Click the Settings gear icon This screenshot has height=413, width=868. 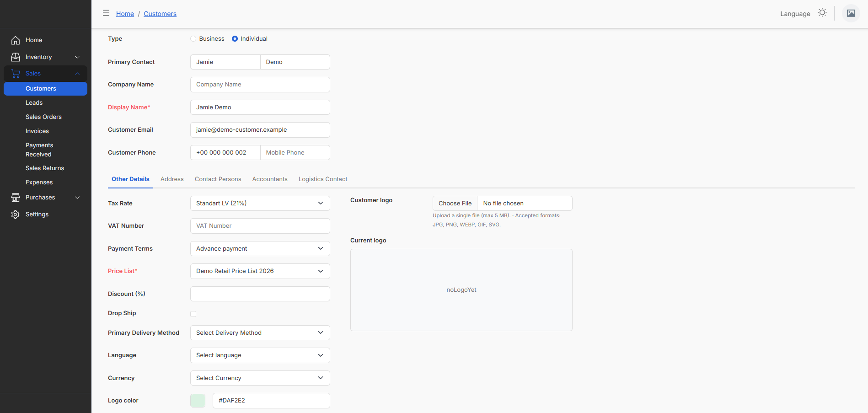(16, 215)
